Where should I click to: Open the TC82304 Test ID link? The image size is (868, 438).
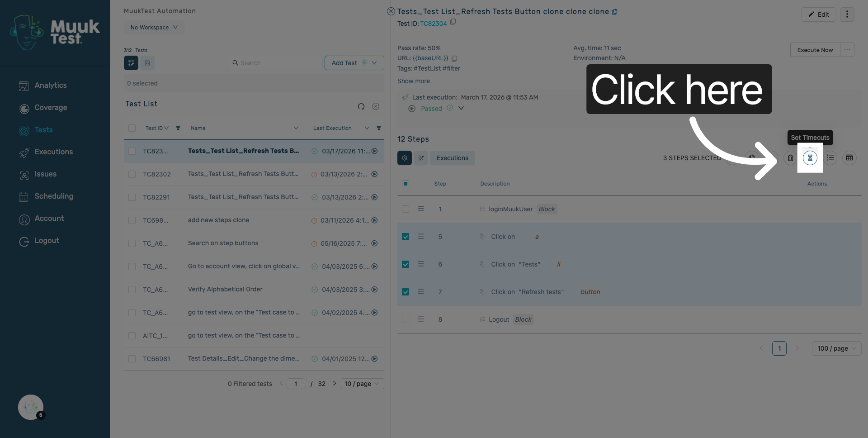[x=434, y=24]
